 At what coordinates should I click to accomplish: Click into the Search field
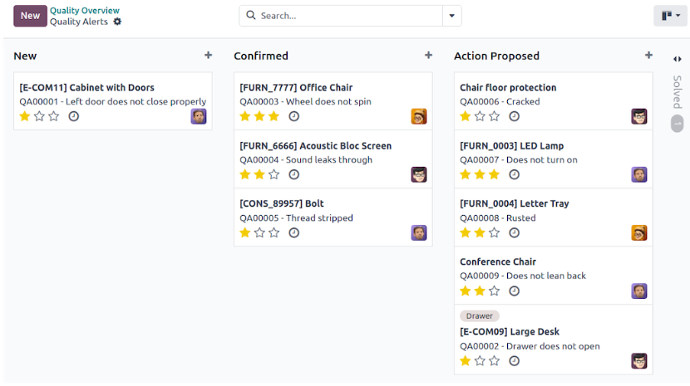pos(341,16)
